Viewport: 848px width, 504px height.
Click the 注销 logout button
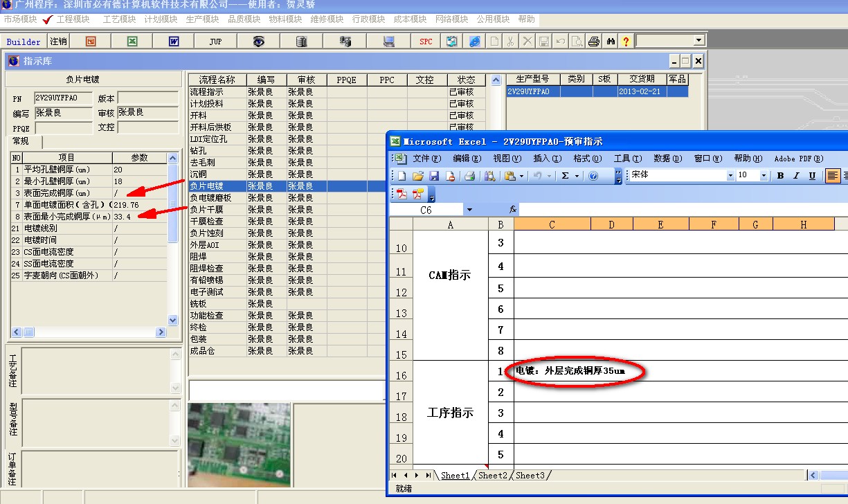point(58,42)
